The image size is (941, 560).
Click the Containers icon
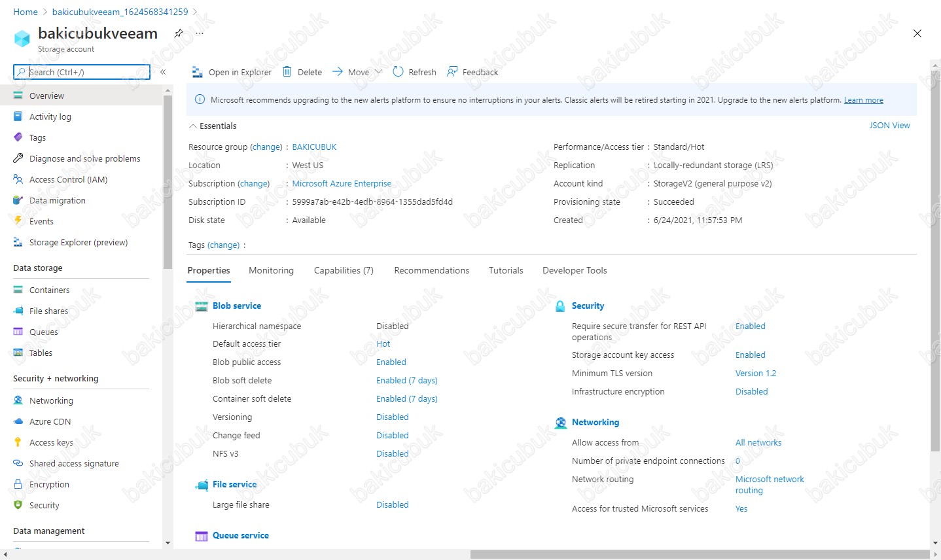pyautogui.click(x=18, y=290)
